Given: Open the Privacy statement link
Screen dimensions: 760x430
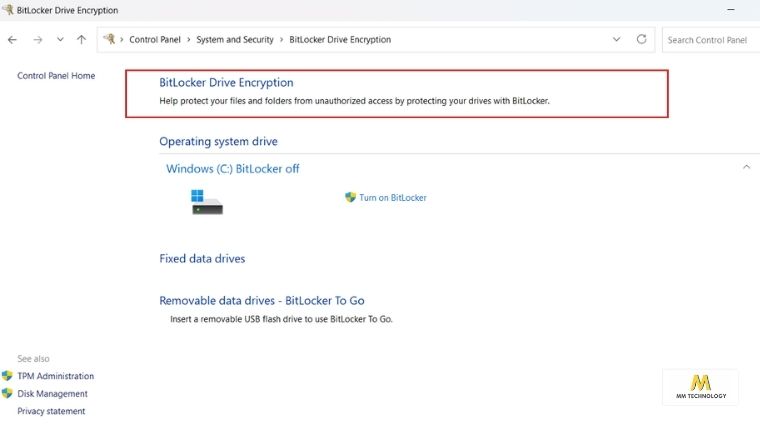Looking at the screenshot, I should click(51, 411).
